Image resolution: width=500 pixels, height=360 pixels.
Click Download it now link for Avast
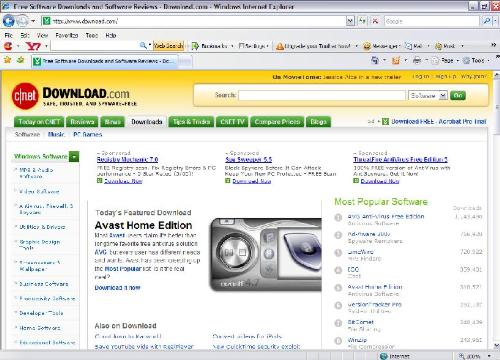click(117, 287)
